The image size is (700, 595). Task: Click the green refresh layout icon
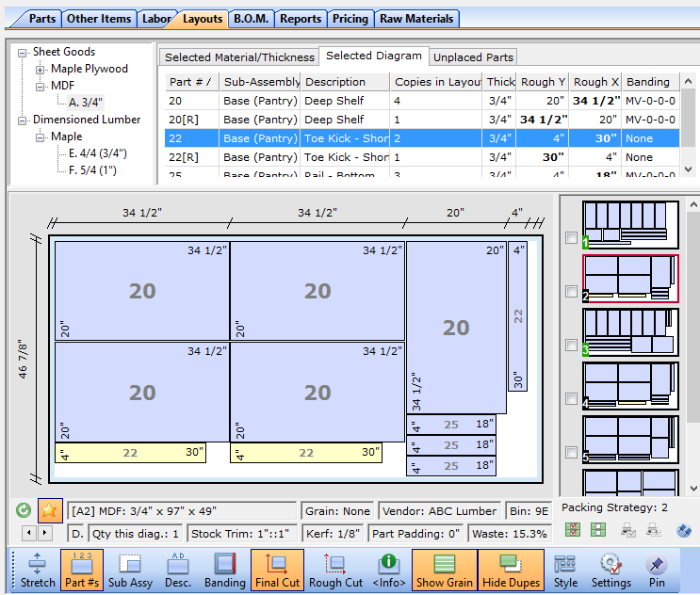click(x=24, y=510)
